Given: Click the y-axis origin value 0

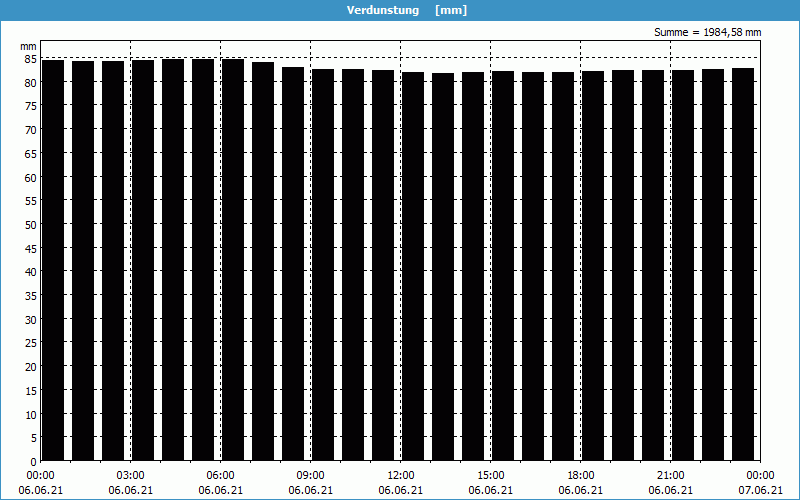Looking at the screenshot, I should point(34,462).
